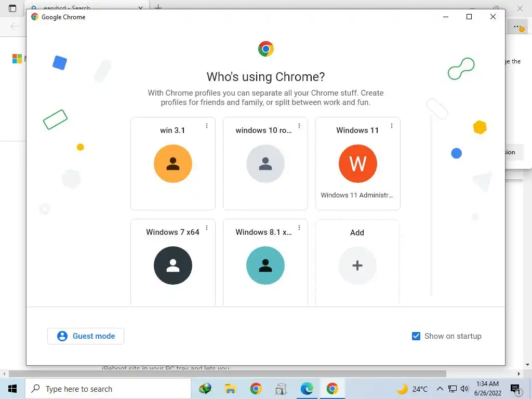Open new tab in Edge window
Screen dimensions: 532x399
tap(158, 7)
